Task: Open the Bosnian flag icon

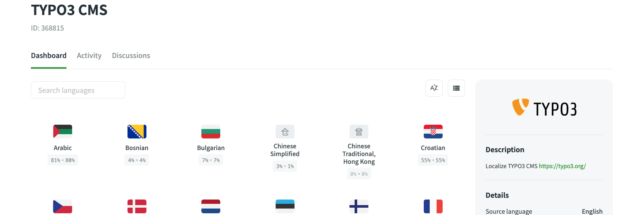Action: point(137,131)
